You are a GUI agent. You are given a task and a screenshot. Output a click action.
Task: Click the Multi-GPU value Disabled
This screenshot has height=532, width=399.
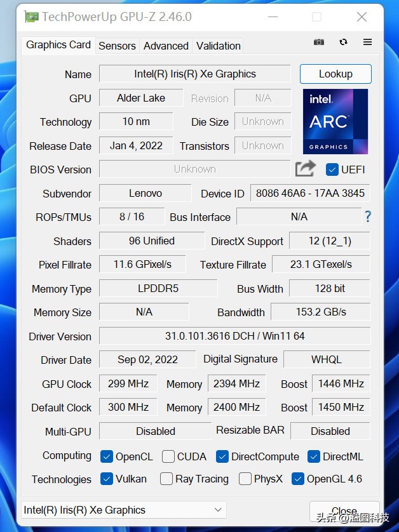pyautogui.click(x=155, y=431)
